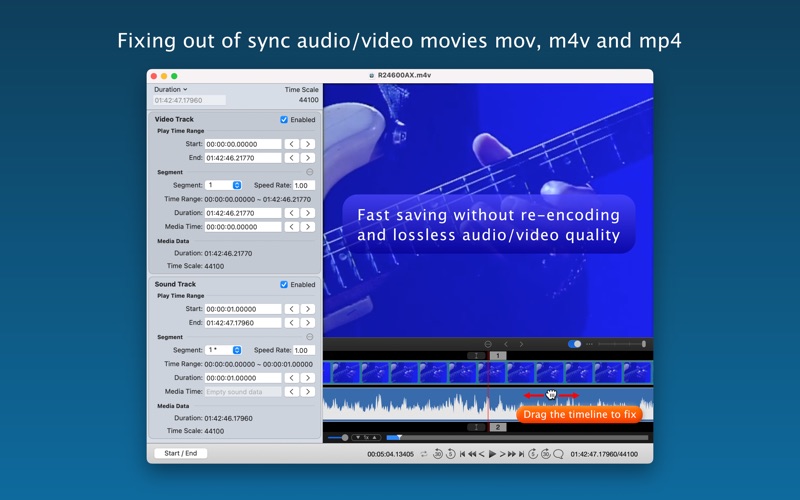The width and height of the screenshot is (800, 500).
Task: Select video segment marker 1 on timeline
Action: [498, 356]
